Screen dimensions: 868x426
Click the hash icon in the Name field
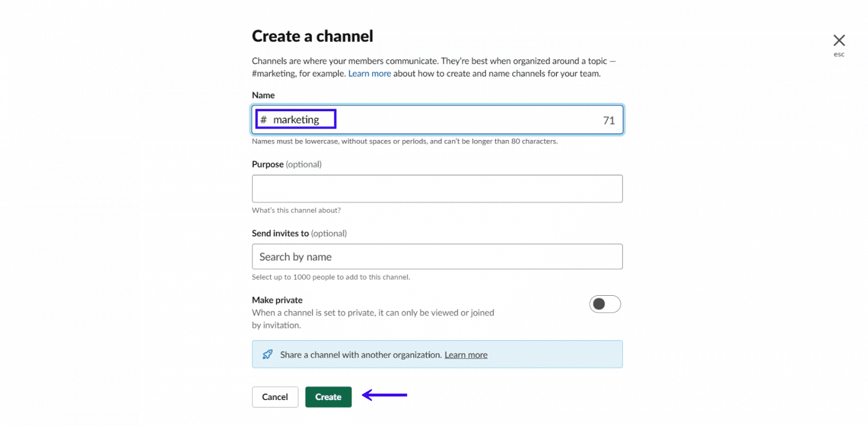click(263, 119)
